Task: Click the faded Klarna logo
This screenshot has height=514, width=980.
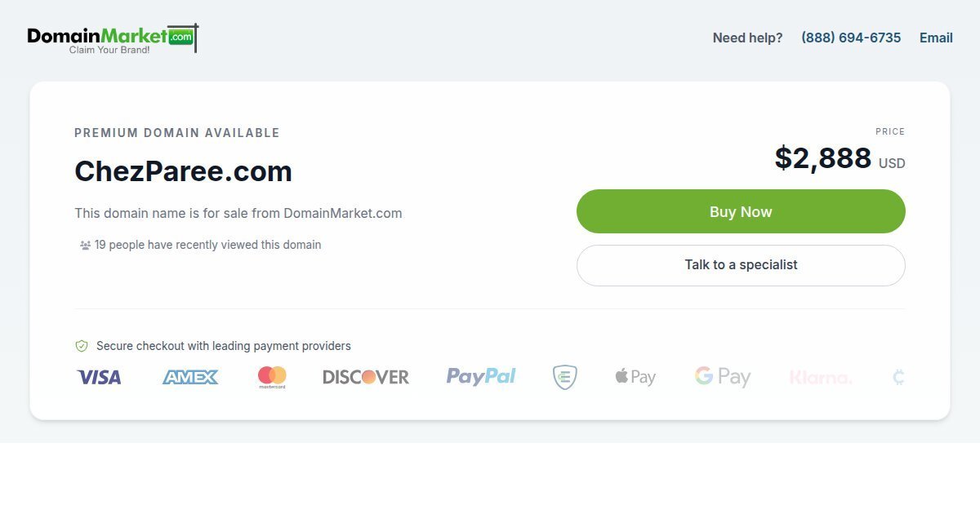Action: [821, 378]
